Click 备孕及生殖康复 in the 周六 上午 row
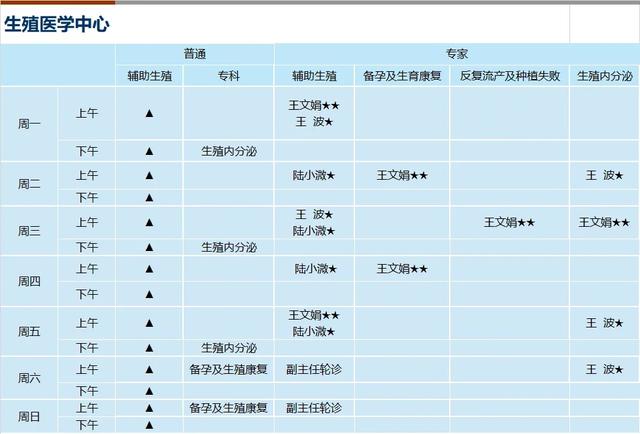This screenshot has height=434, width=640. [229, 369]
